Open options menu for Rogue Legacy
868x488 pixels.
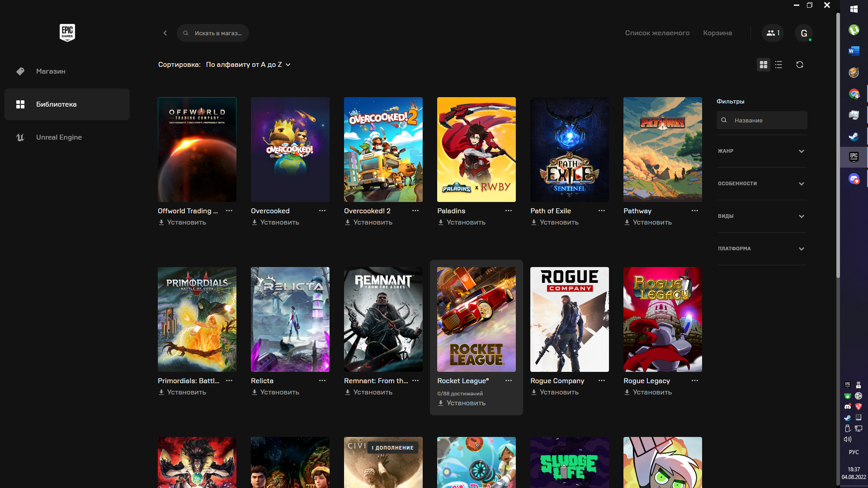pyautogui.click(x=695, y=381)
